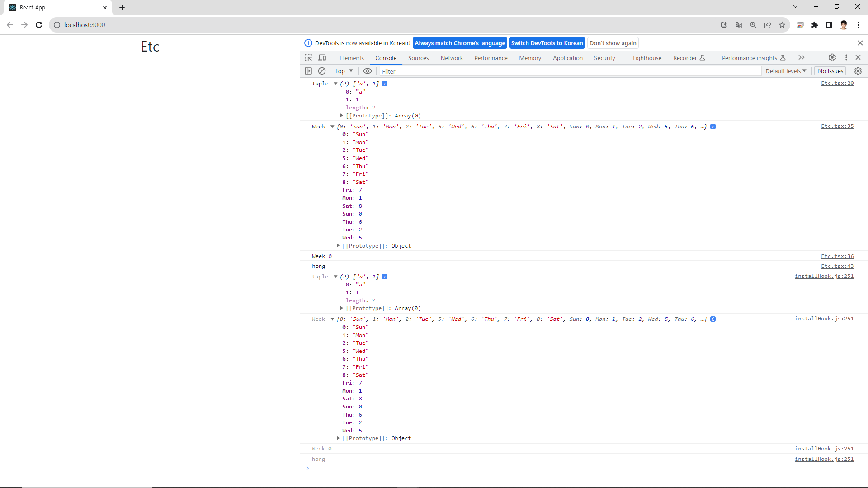Open console settings gear icon
The height and width of the screenshot is (488, 868).
pos(858,71)
